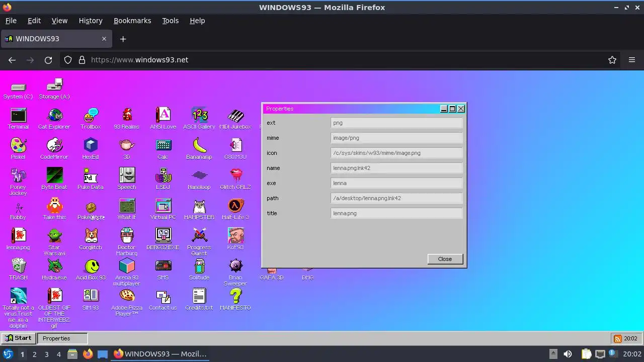Open Nanoloop icon
The width and height of the screenshot is (644, 362).
[x=199, y=179]
